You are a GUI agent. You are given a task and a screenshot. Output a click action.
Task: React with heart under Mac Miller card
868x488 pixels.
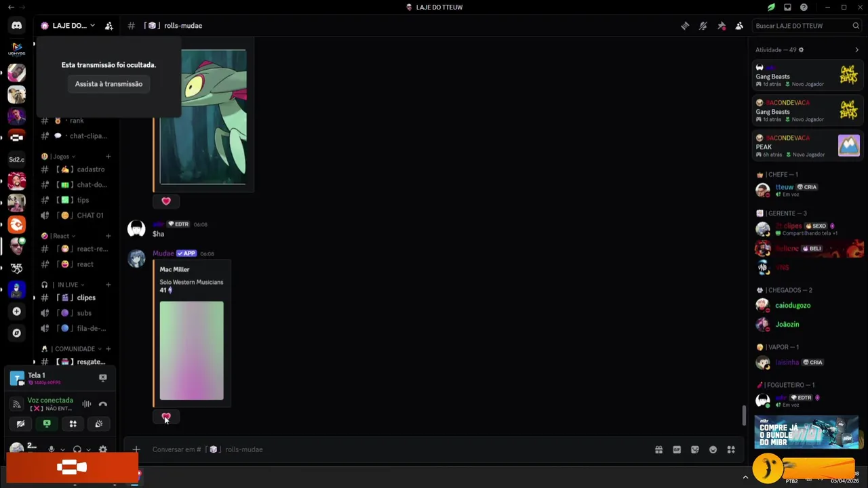166,417
